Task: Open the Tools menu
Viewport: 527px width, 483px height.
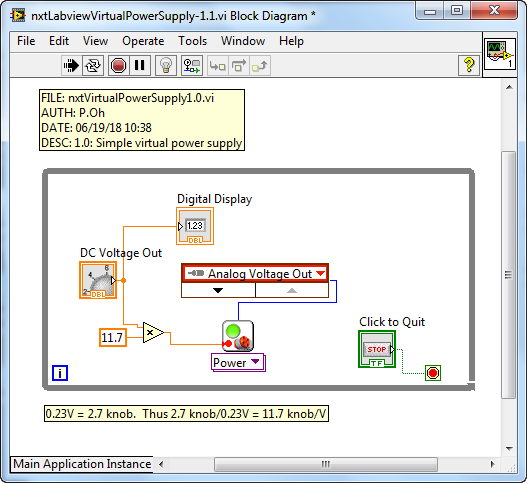Action: pos(193,41)
